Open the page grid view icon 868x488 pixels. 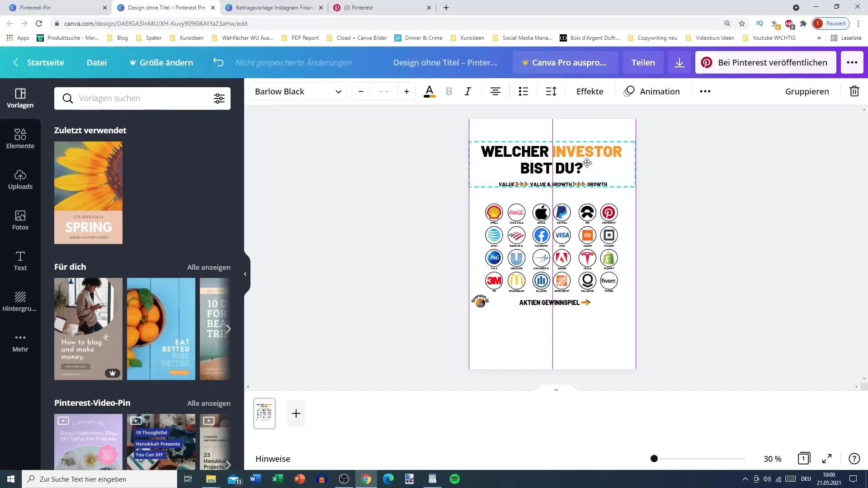coord(804,459)
